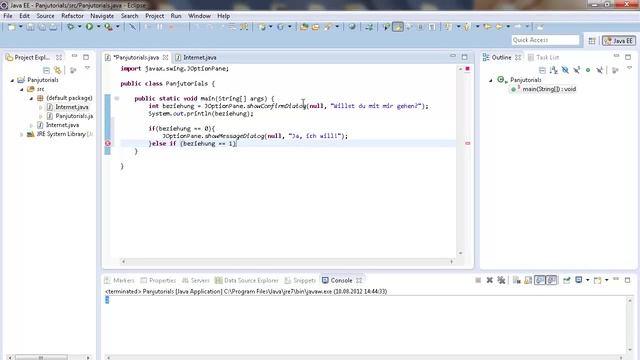
Task: Click the Last Edit Location toolbar icon
Action: point(487,27)
